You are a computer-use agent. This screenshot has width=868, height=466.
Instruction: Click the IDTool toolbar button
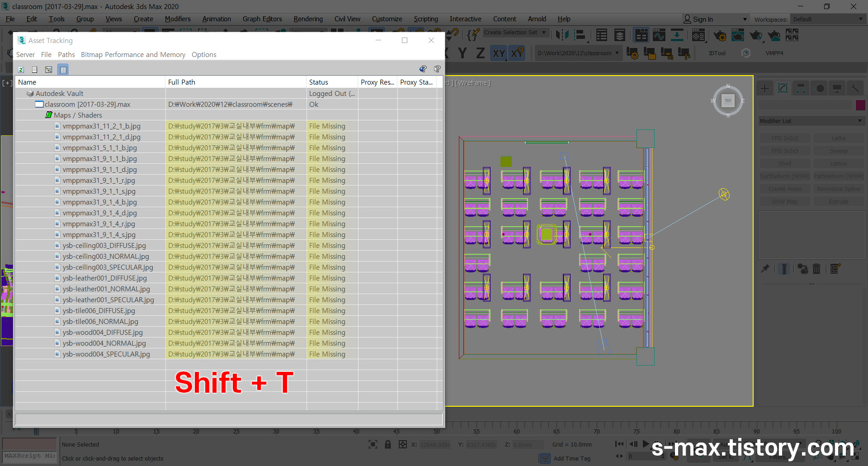pyautogui.click(x=717, y=53)
